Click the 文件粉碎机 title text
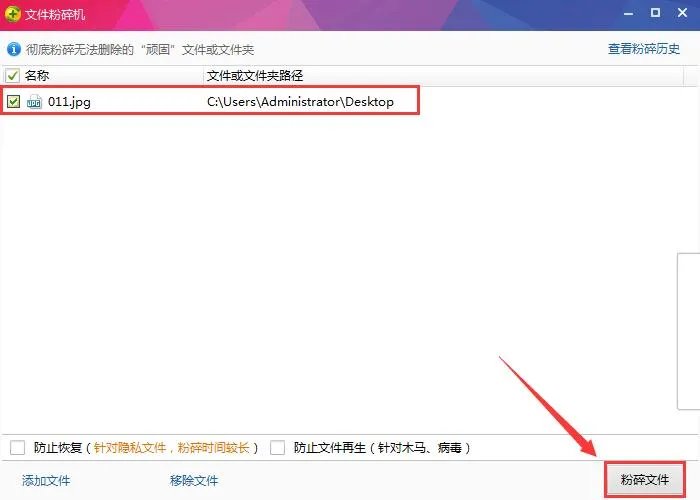Viewport: 700px width, 500px height. pyautogui.click(x=55, y=14)
